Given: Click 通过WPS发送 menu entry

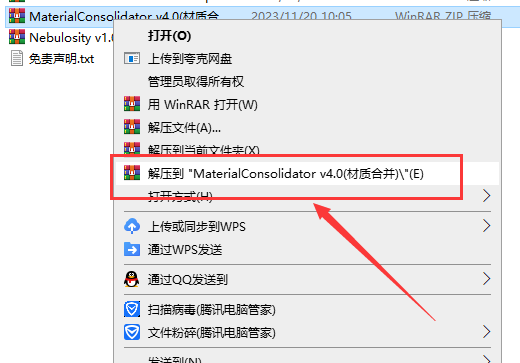Looking at the screenshot, I should pos(185,249).
